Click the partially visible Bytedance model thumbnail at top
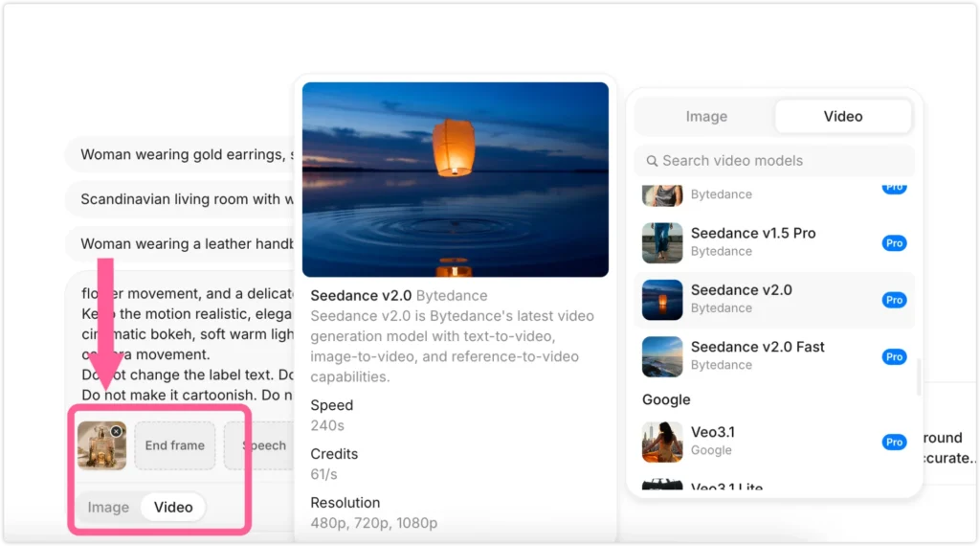 [x=662, y=195]
